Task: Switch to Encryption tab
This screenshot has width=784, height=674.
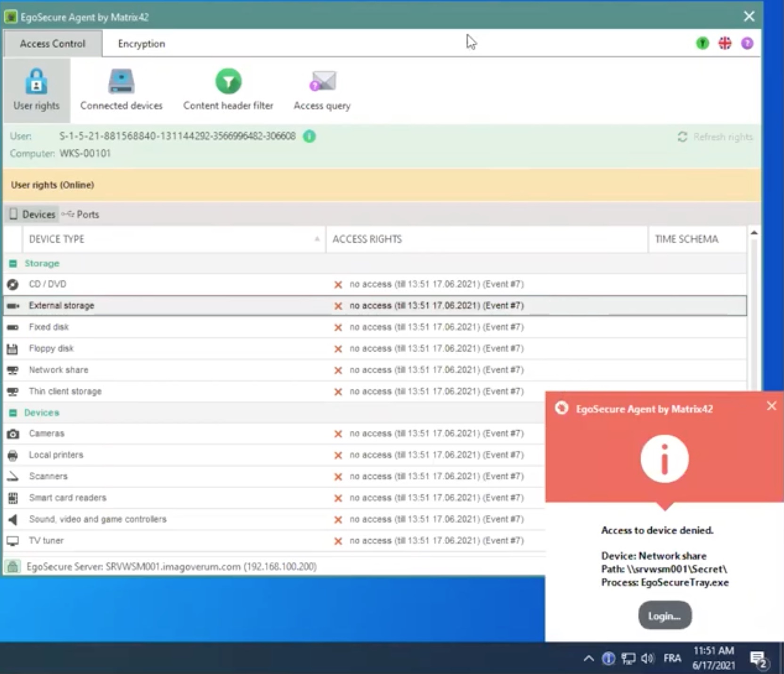Action: pos(141,43)
